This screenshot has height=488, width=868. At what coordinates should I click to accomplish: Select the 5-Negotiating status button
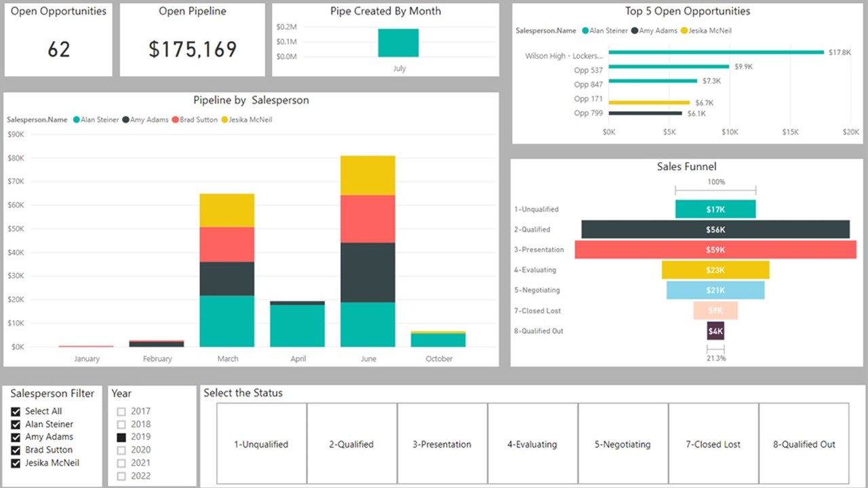point(623,445)
